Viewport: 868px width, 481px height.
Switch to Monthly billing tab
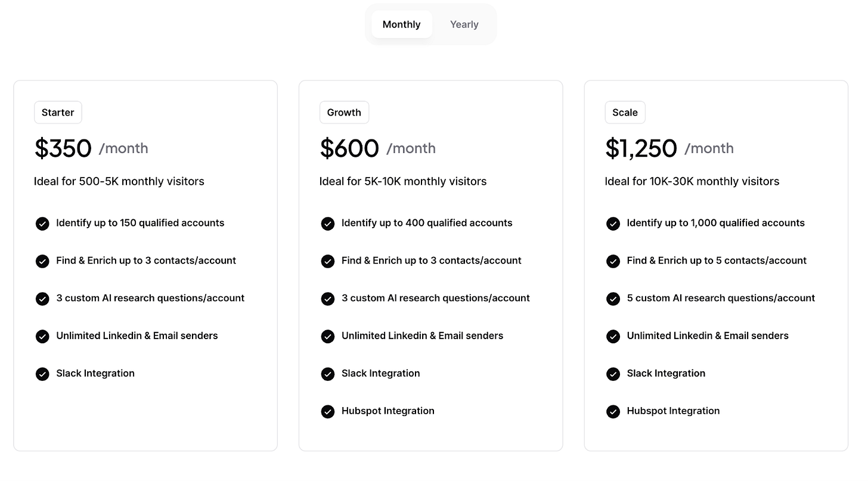click(401, 24)
